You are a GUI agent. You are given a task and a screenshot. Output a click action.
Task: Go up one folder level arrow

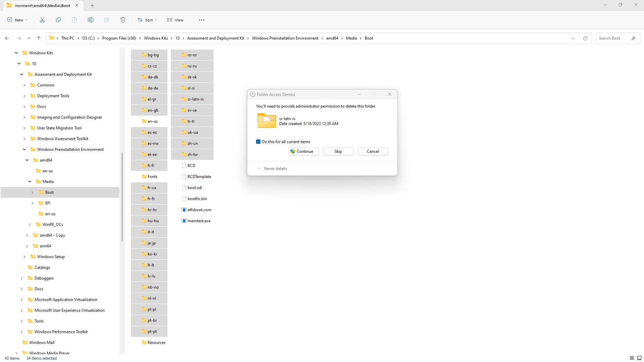(x=39, y=38)
